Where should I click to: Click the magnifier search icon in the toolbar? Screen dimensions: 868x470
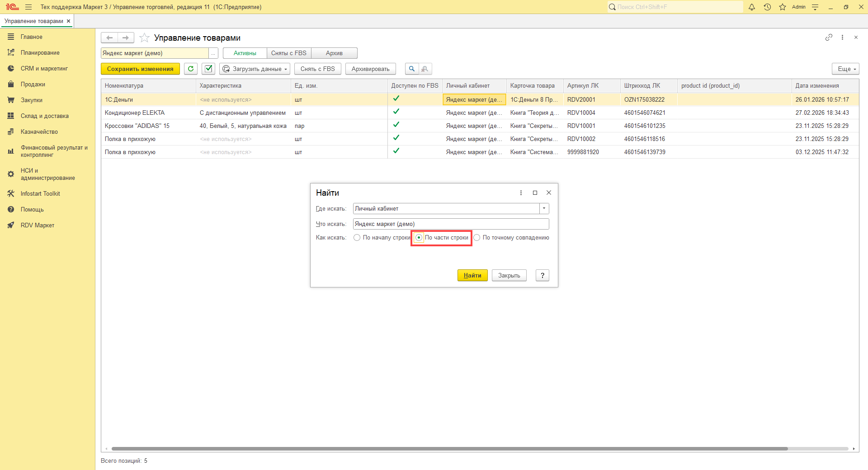coord(411,69)
